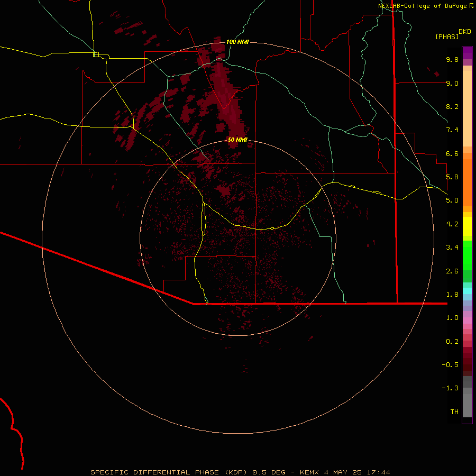Pick the purple band atop the color scale
This screenshot has height=476, width=476.
point(467,53)
